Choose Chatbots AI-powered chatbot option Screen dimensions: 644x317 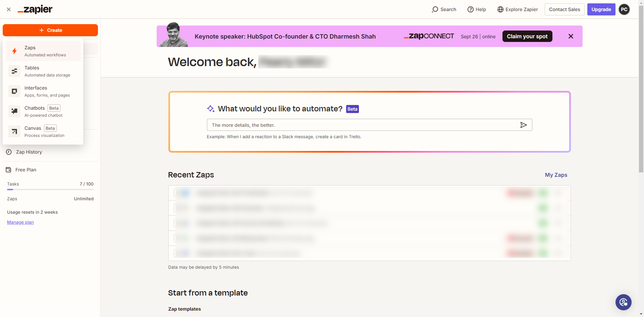(43, 111)
